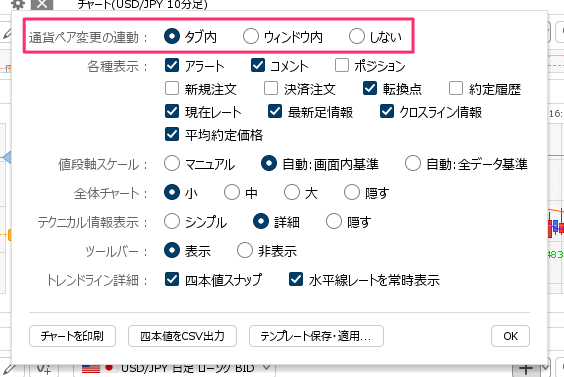Select 自動:全データ基準 price scale option

(x=413, y=164)
